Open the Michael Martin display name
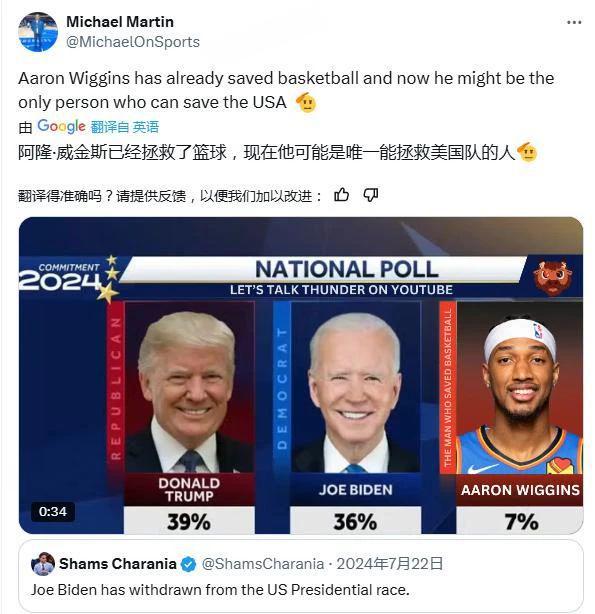The image size is (595, 614). 120,22
